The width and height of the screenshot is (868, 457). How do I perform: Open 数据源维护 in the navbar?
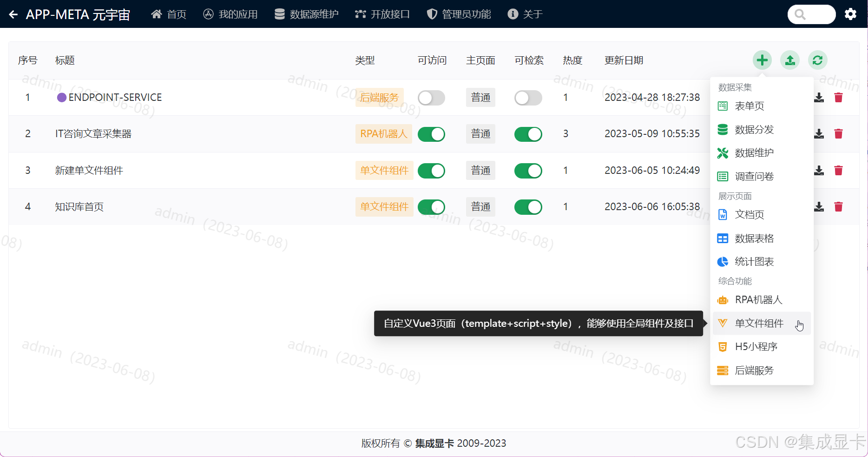(x=306, y=14)
